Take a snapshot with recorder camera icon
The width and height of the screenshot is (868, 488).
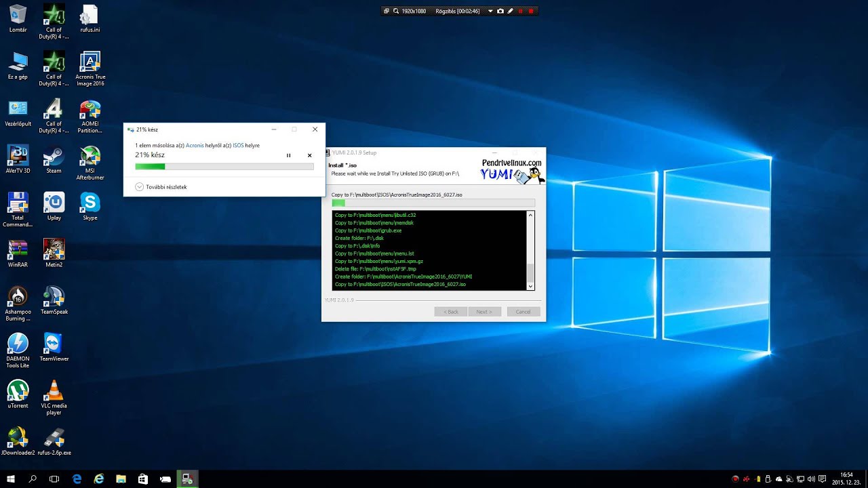(500, 11)
